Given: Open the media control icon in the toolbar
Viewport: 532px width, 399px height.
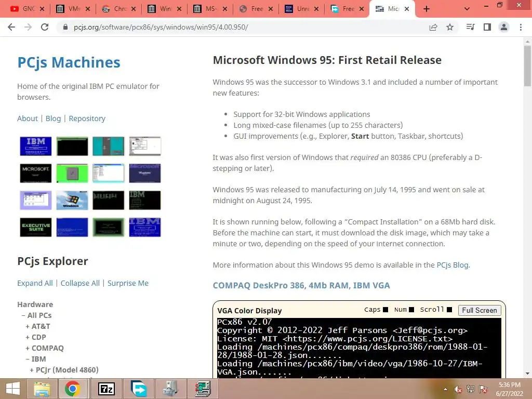Looking at the screenshot, I should [x=470, y=27].
